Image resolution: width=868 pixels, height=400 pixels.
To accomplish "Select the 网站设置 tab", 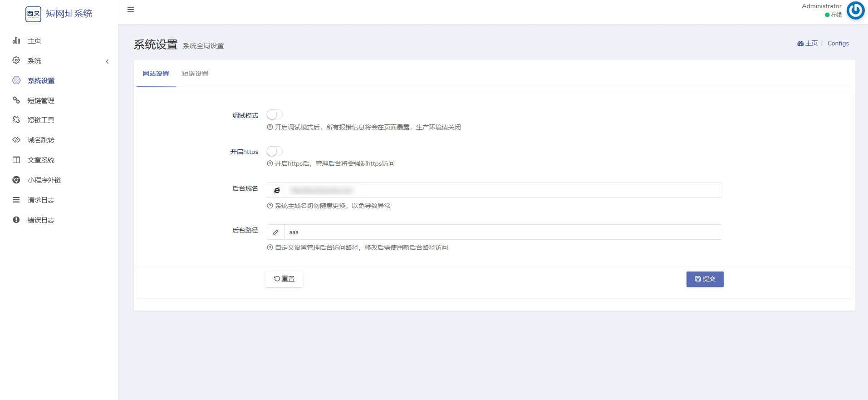I will pos(156,74).
